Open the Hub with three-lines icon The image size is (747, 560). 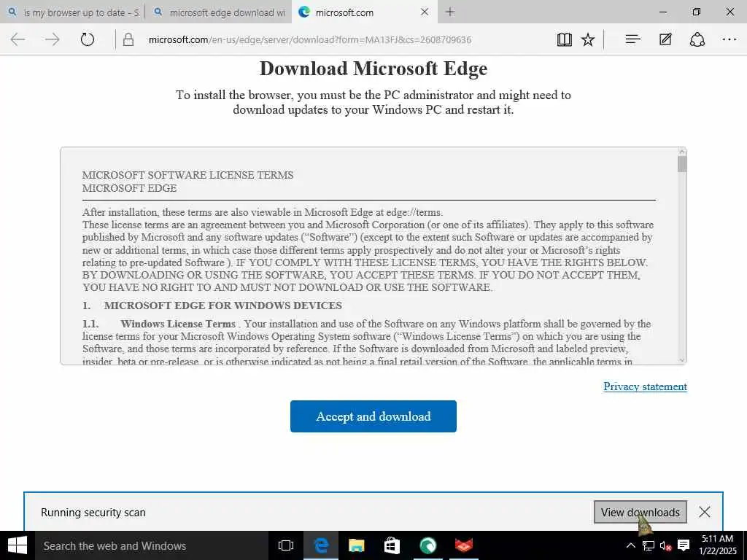click(x=632, y=39)
